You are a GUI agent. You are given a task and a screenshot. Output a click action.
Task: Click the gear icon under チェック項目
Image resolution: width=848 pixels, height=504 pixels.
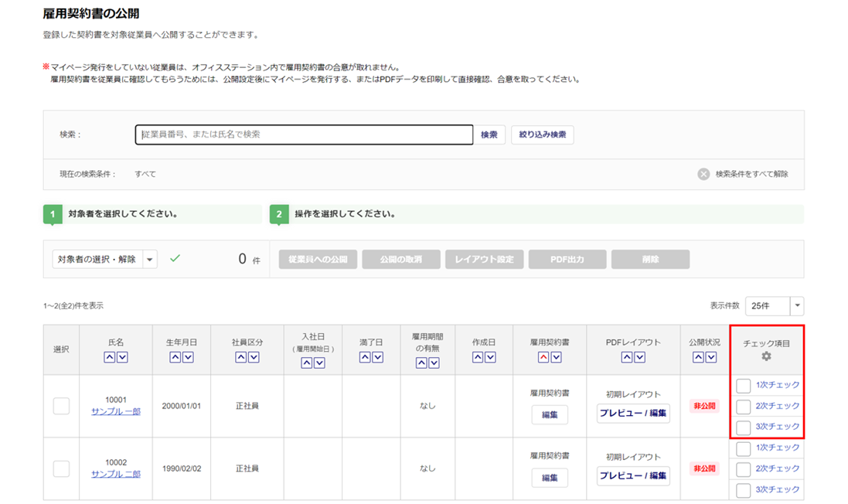pyautogui.click(x=766, y=356)
